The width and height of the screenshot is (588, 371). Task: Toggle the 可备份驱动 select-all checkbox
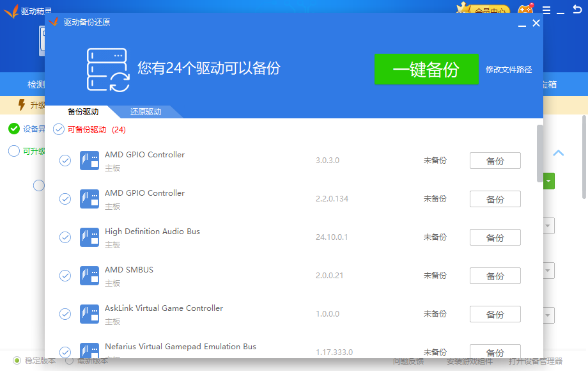coord(59,130)
